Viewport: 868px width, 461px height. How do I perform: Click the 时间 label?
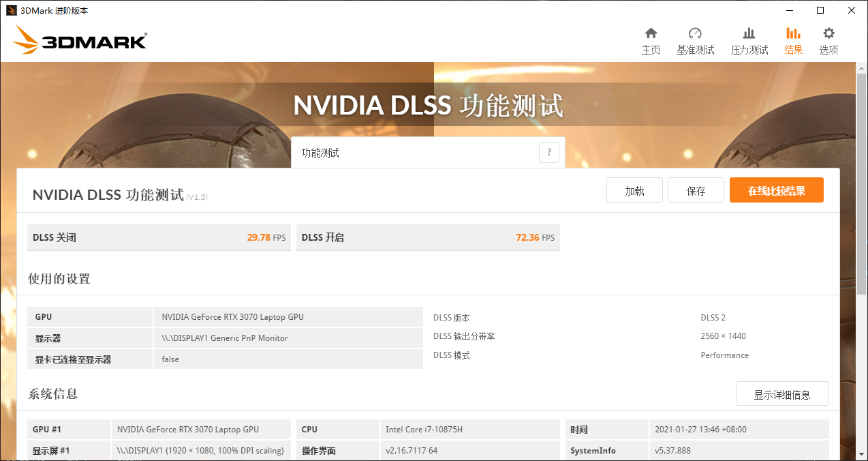coord(579,430)
